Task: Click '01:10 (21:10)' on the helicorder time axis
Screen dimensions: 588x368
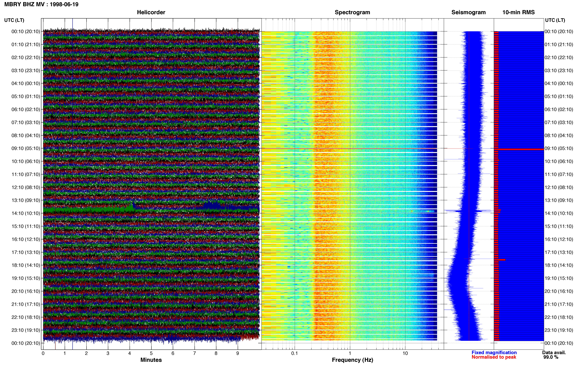Action: 26,45
